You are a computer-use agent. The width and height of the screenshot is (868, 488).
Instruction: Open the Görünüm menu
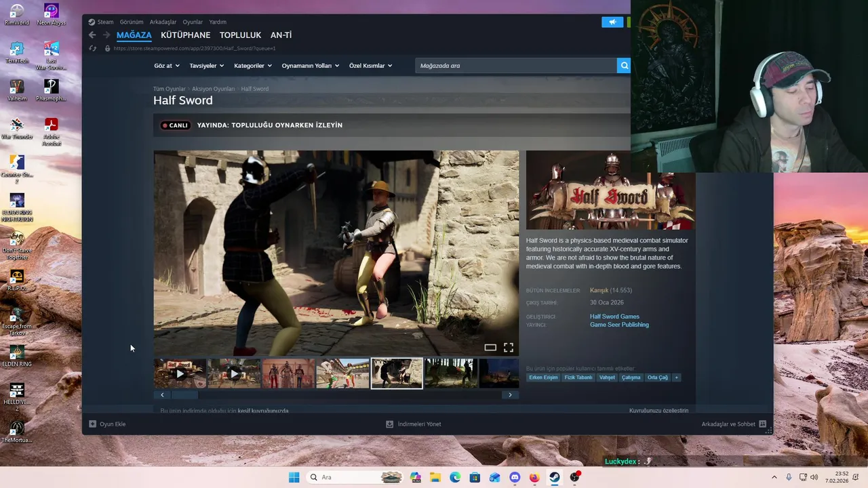click(x=132, y=22)
